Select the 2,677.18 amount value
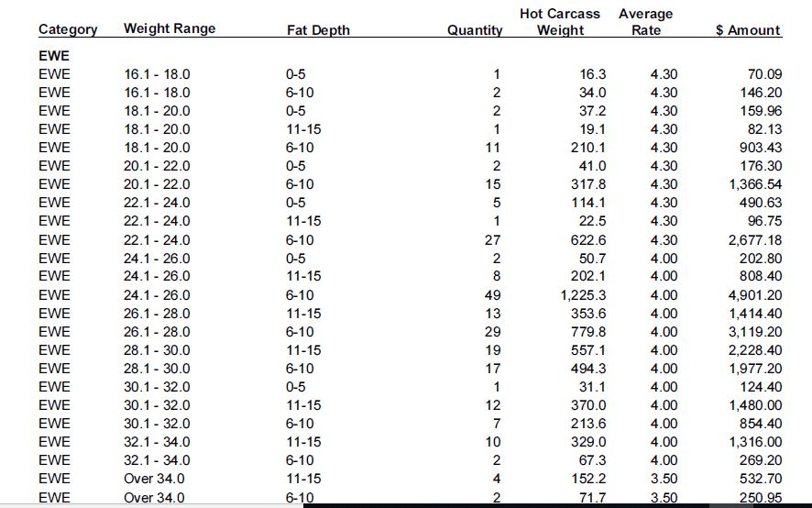 coord(755,240)
